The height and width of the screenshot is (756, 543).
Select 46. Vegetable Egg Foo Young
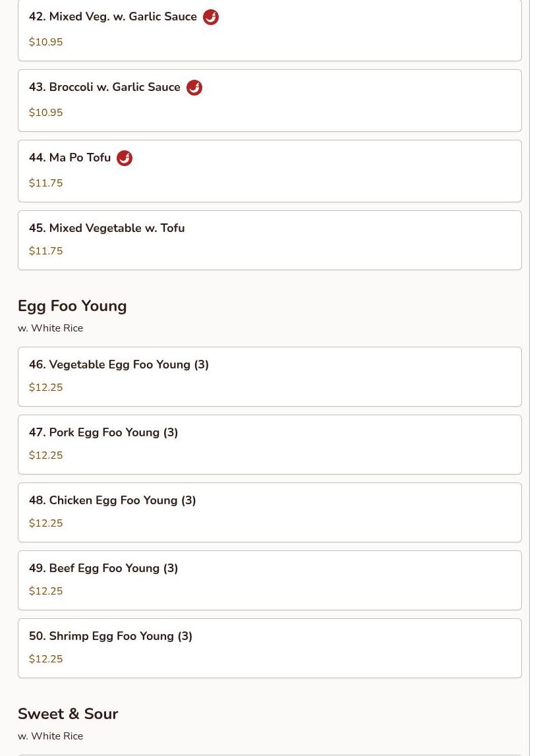point(119,364)
